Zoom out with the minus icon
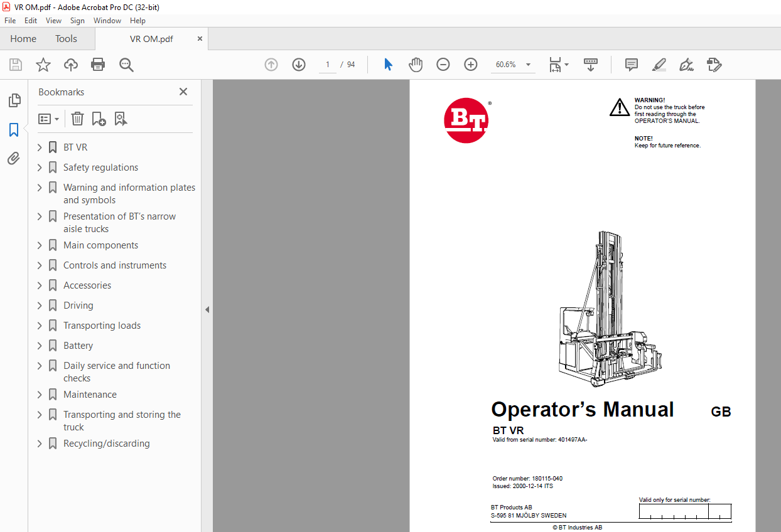This screenshot has width=781, height=532. [x=443, y=65]
